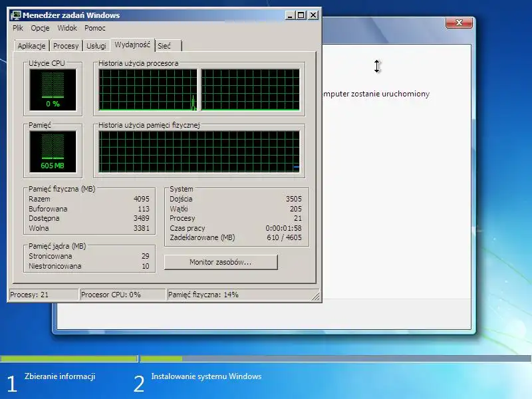
Task: Switch to the Procesy tab
Action: (66, 46)
